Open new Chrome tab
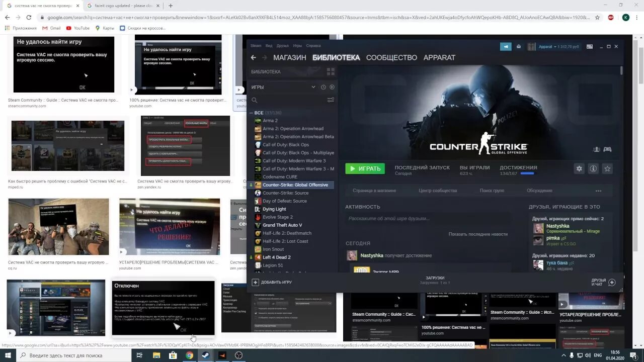Image resolution: width=644 pixels, height=362 pixels. [171, 6]
